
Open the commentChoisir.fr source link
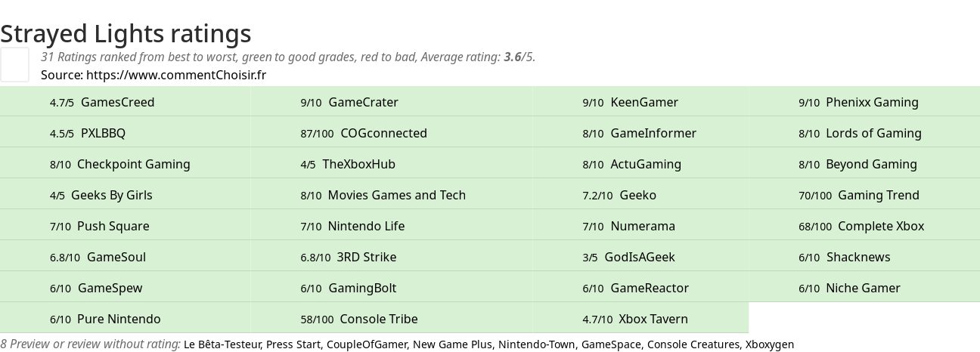[x=176, y=75]
